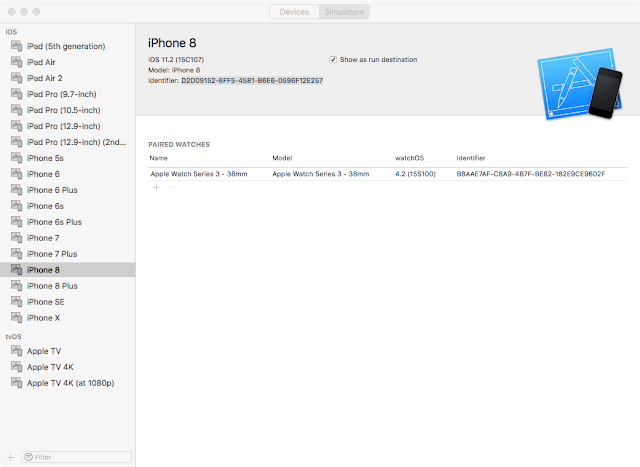Select iPad Pro (10.5-inch) simulator icon
The width and height of the screenshot is (640, 467).
coord(16,110)
